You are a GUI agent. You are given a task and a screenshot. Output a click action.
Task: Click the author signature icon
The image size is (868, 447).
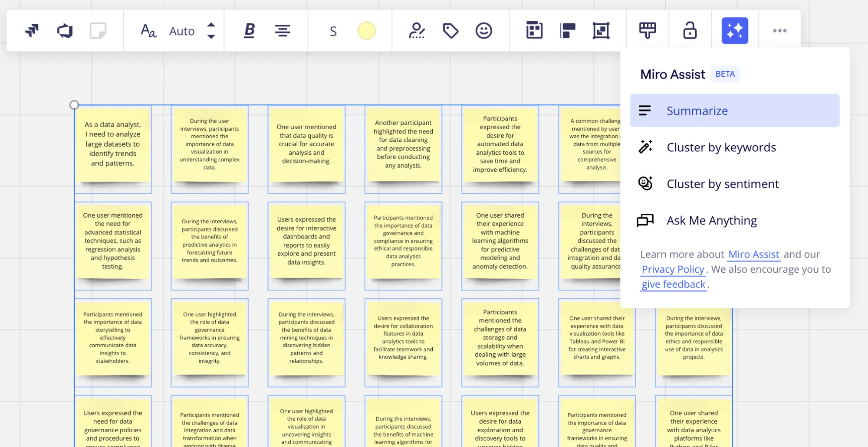pyautogui.click(x=417, y=31)
